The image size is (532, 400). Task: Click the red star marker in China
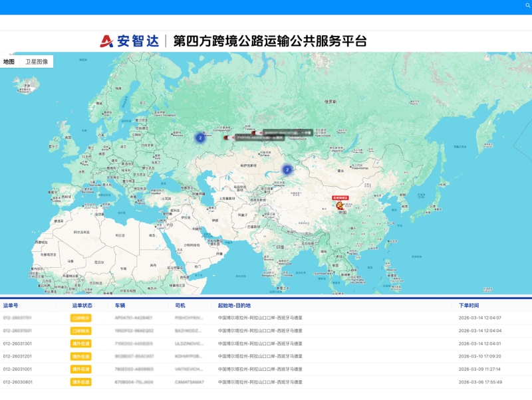[x=340, y=205]
